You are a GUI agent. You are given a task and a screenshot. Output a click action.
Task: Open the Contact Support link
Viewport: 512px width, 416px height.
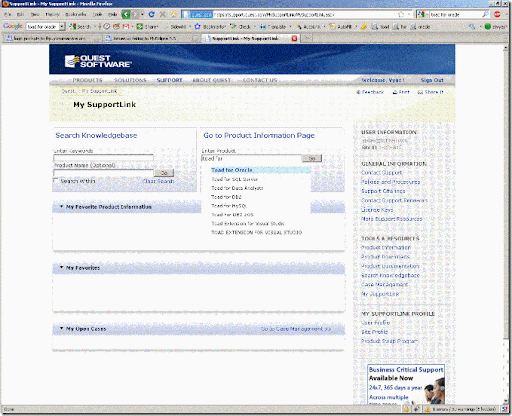pyautogui.click(x=382, y=173)
